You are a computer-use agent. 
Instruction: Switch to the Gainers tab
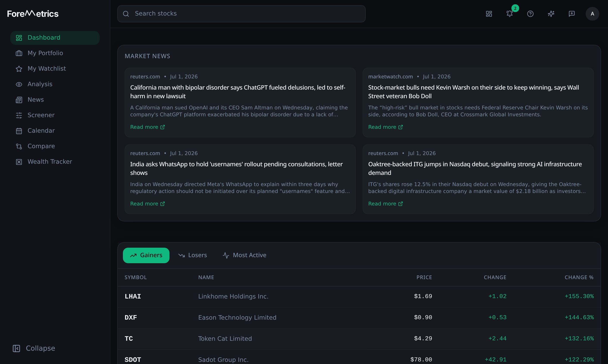(146, 255)
